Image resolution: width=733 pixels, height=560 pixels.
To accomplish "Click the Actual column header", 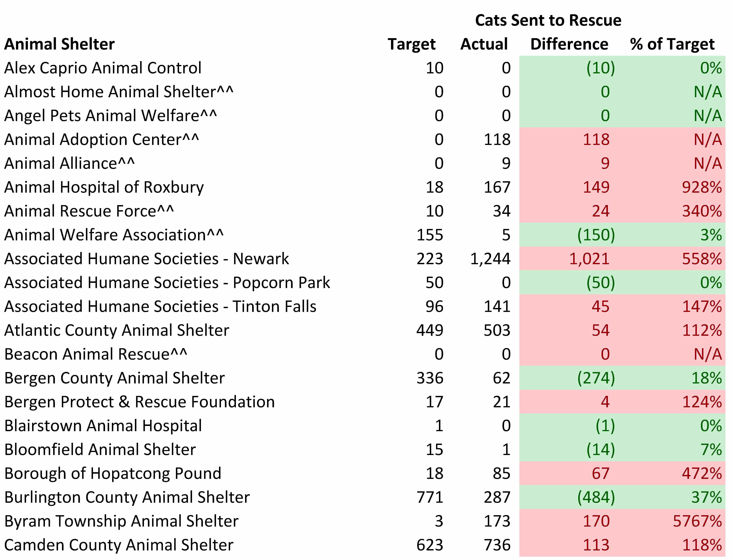I will (484, 44).
